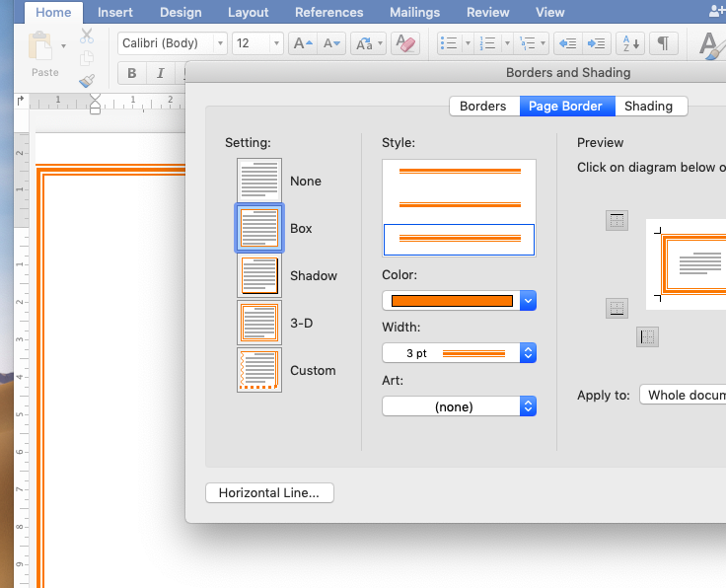Open the References ribbon tab

328,13
